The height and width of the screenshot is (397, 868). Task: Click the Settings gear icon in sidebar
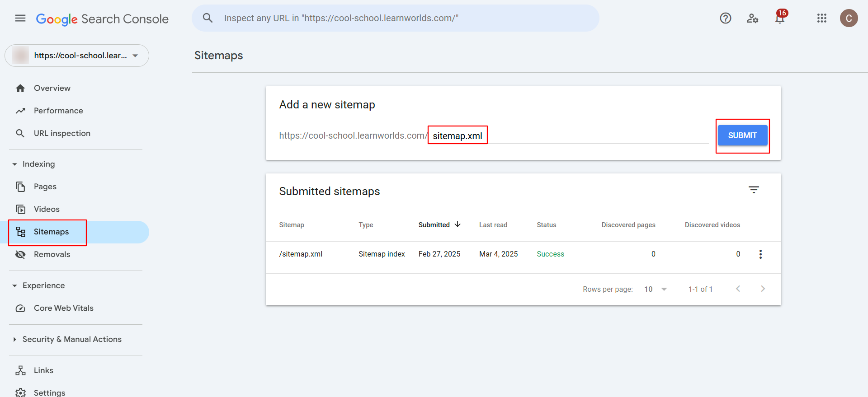tap(20, 392)
